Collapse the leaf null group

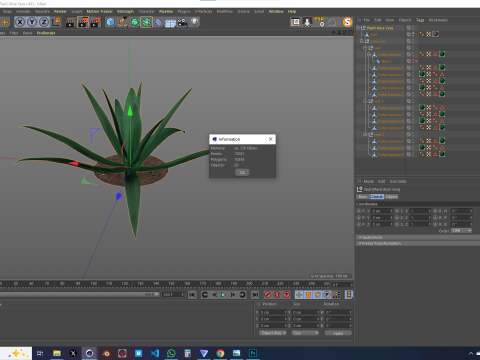[x=365, y=48]
